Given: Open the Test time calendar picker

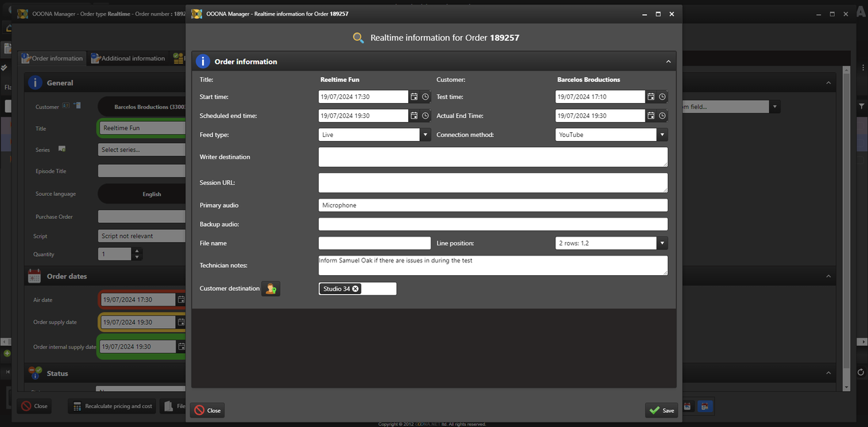Looking at the screenshot, I should [650, 97].
